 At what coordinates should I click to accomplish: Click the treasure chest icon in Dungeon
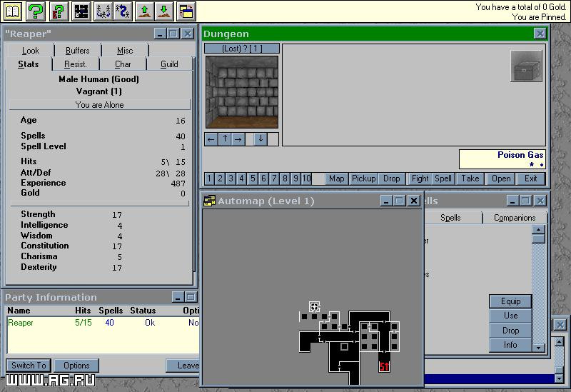pyautogui.click(x=526, y=66)
